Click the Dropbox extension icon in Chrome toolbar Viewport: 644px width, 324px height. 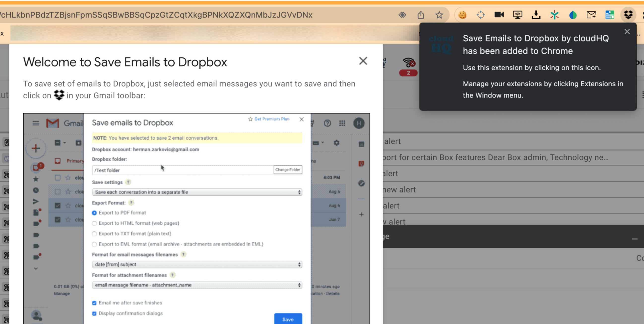[x=628, y=15]
